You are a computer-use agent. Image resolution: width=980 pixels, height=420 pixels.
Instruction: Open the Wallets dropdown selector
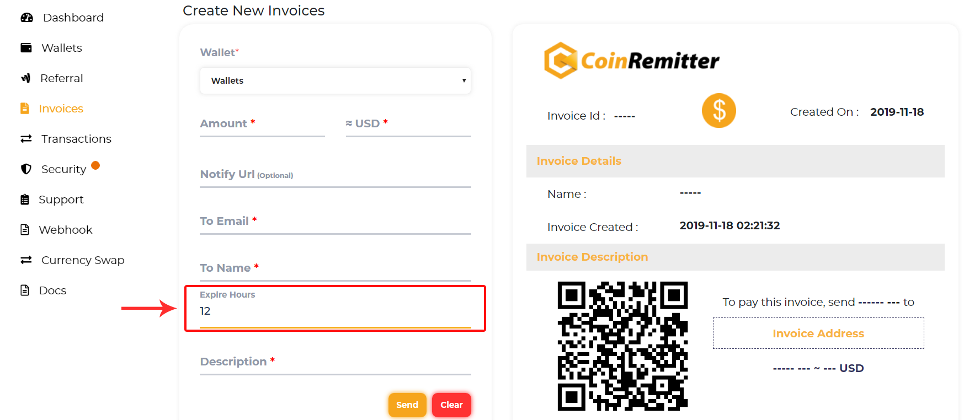[335, 80]
